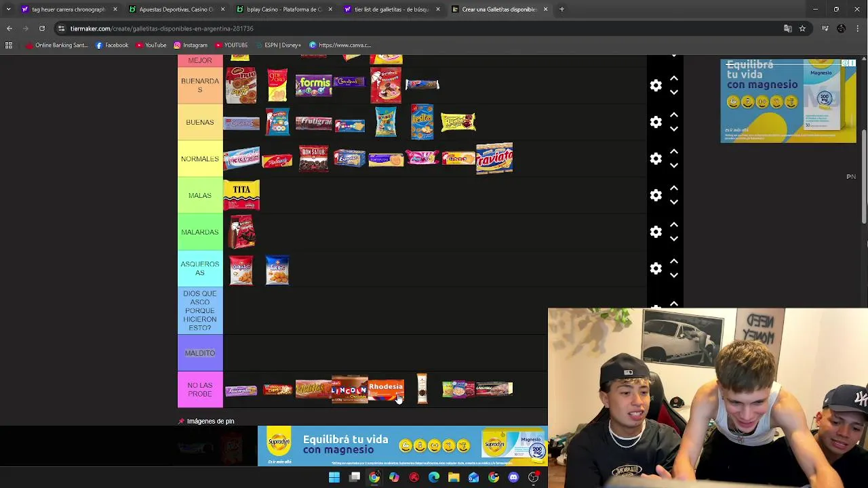Move ASQUEROSAS tier row up
The height and width of the screenshot is (488, 868).
point(674,262)
